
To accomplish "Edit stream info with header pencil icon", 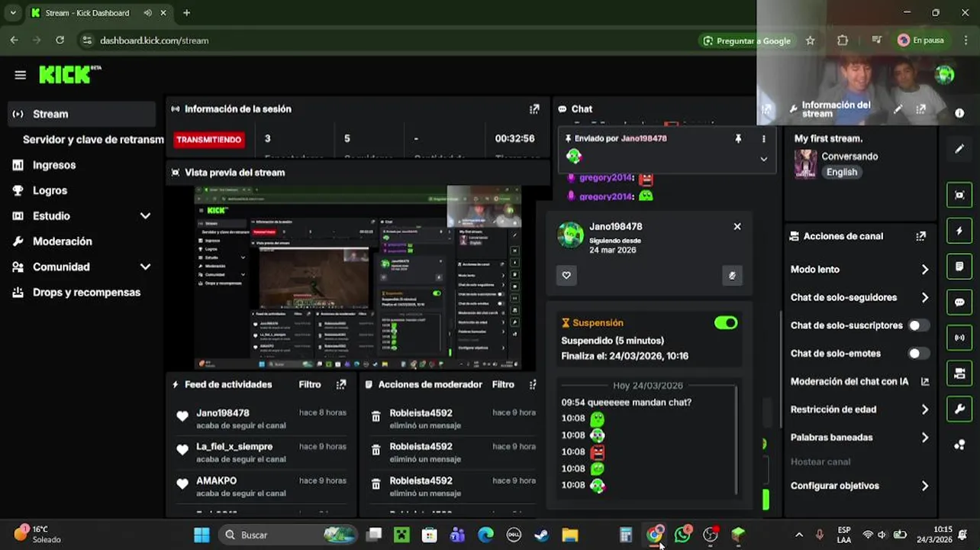I will 898,110.
